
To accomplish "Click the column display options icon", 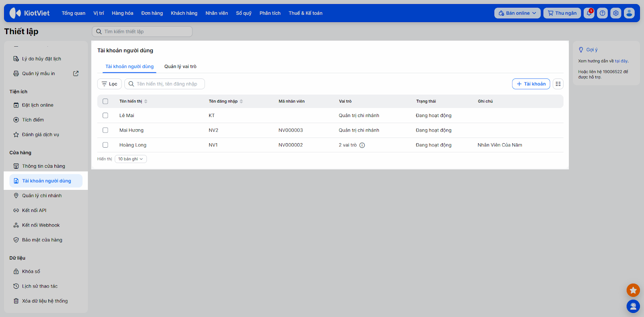I will tap(558, 84).
